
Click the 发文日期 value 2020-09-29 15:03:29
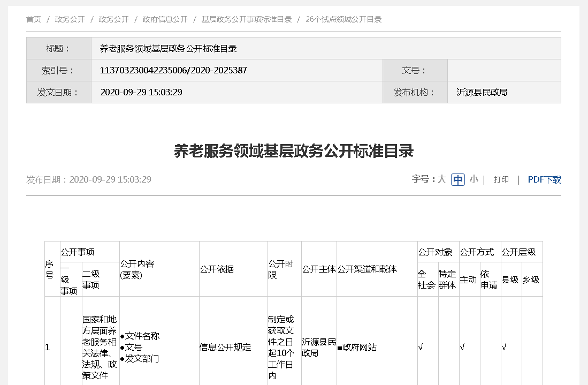tap(141, 92)
